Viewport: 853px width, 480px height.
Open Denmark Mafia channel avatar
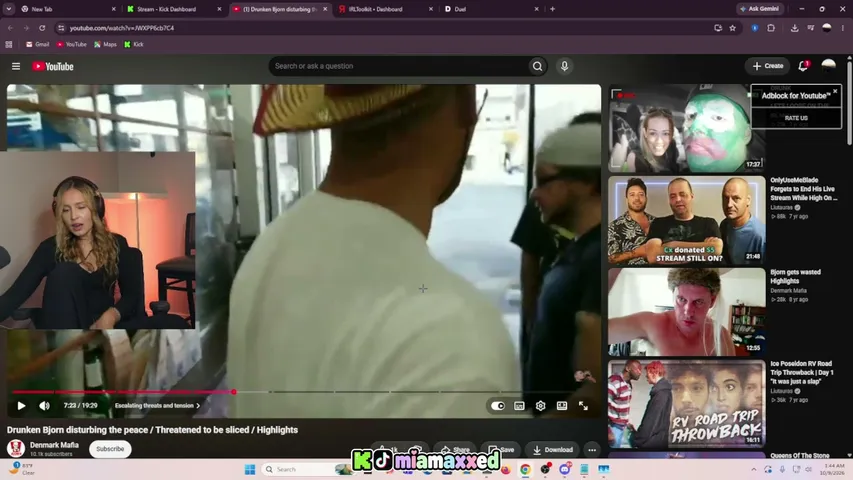16,448
